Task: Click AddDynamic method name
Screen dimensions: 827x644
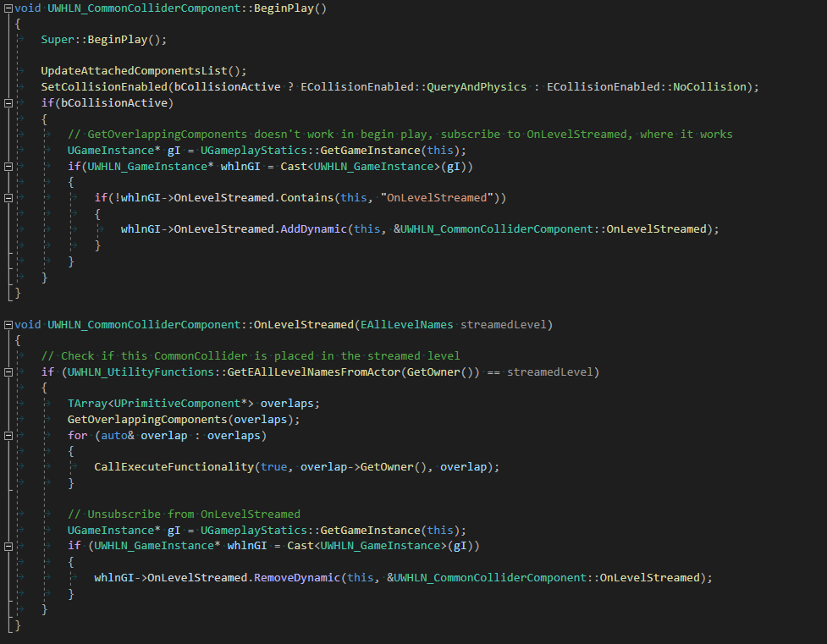Action: [x=313, y=228]
